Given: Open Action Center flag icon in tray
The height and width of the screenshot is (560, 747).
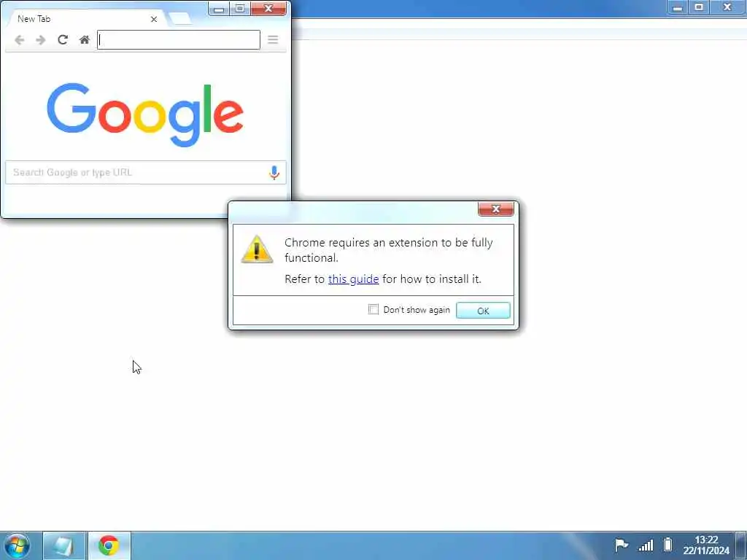Looking at the screenshot, I should (x=622, y=544).
